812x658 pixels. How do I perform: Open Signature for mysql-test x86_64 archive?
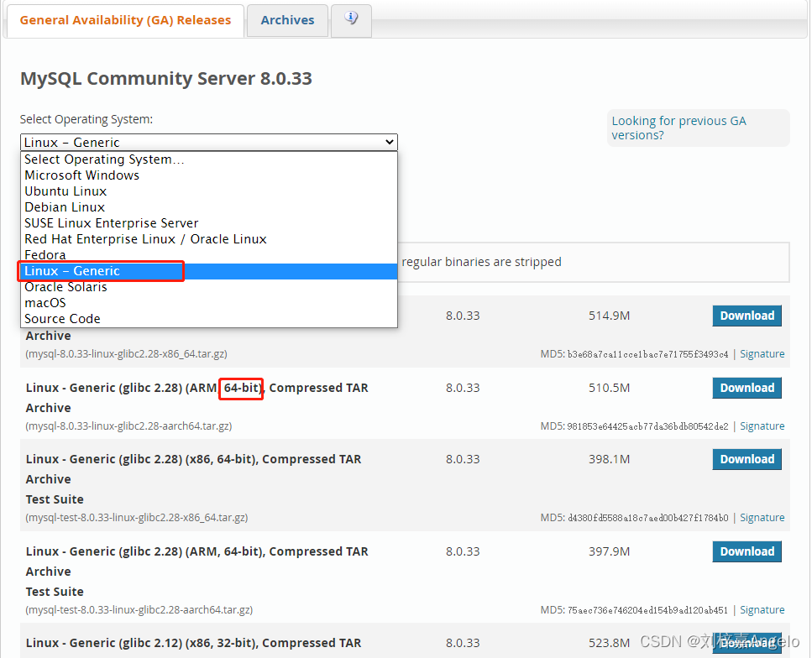coord(762,518)
